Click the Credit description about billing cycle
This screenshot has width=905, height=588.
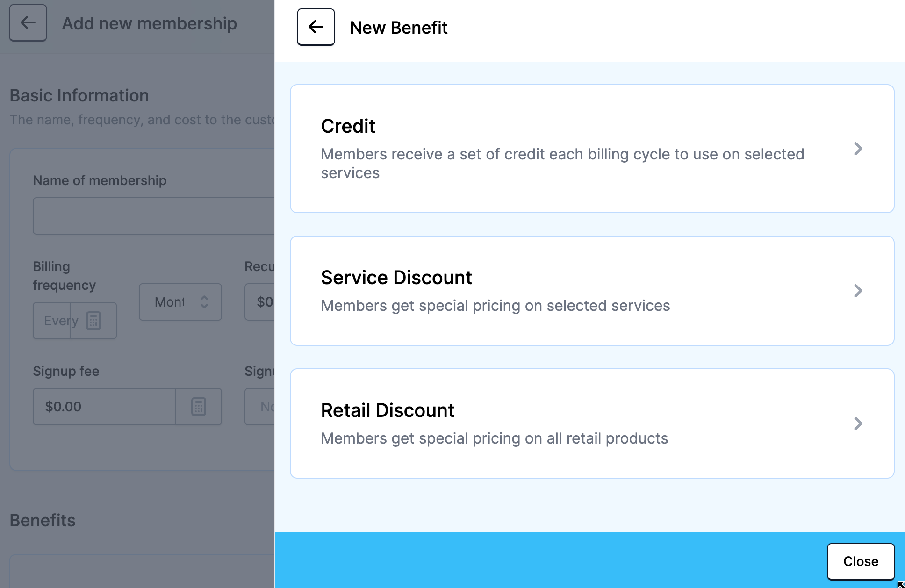[562, 164]
